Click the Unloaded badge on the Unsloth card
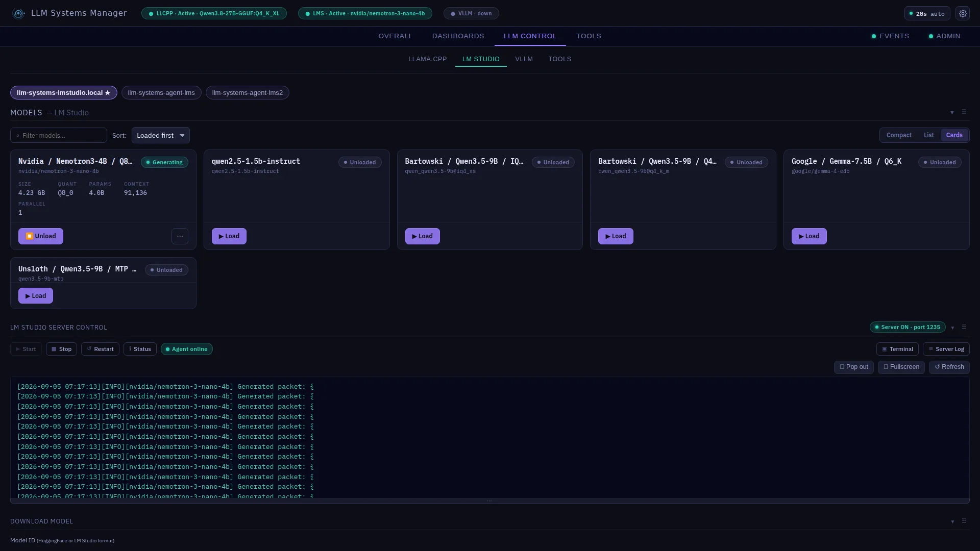 [166, 270]
